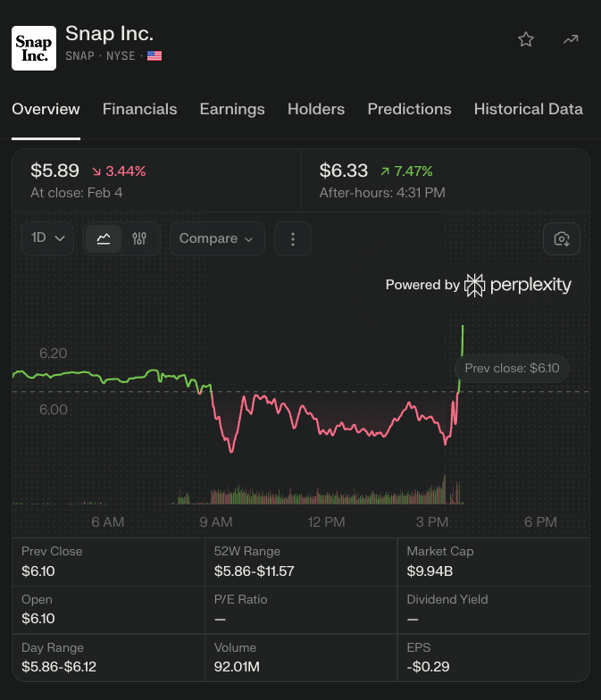Screen dimensions: 601x700
Task: Open the Holders tab
Action: pyautogui.click(x=316, y=109)
